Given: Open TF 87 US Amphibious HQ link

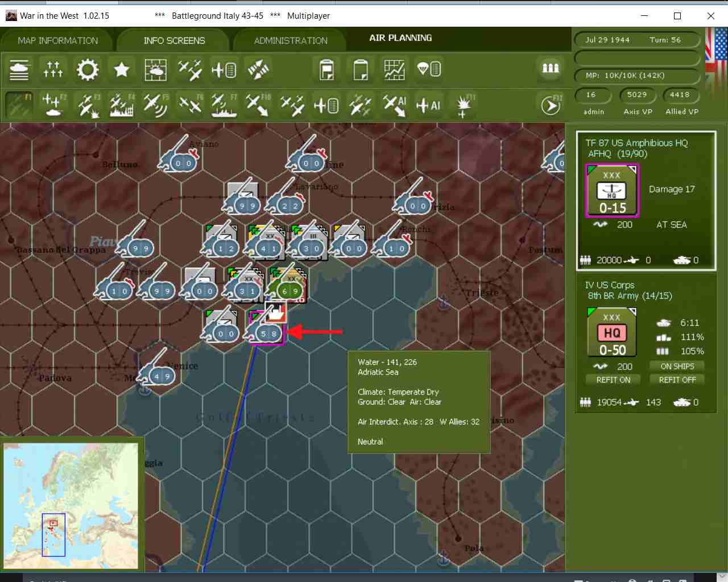Looking at the screenshot, I should click(636, 143).
